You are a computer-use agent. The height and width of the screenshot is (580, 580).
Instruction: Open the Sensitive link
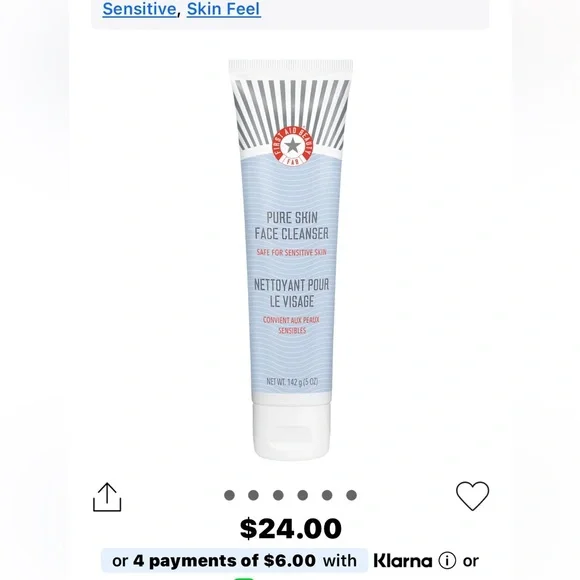pos(139,9)
